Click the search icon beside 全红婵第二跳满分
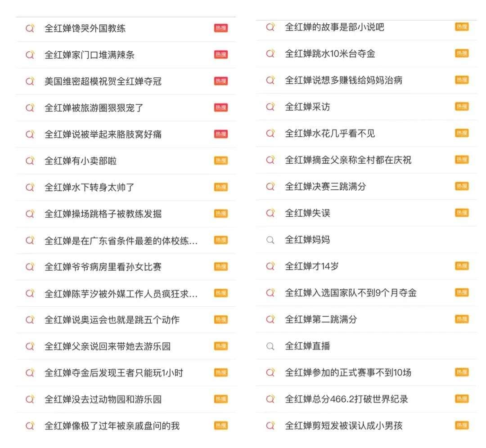The height and width of the screenshot is (448, 486). 270,319
